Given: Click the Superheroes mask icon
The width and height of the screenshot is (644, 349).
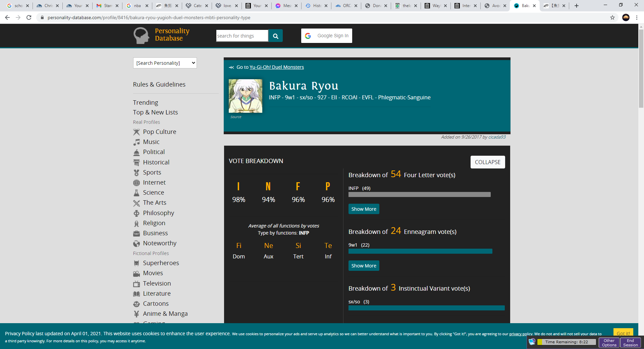Looking at the screenshot, I should 137,263.
